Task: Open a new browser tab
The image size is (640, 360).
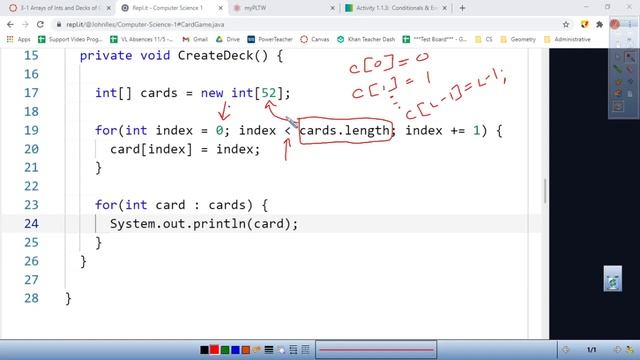Action: pos(462,8)
